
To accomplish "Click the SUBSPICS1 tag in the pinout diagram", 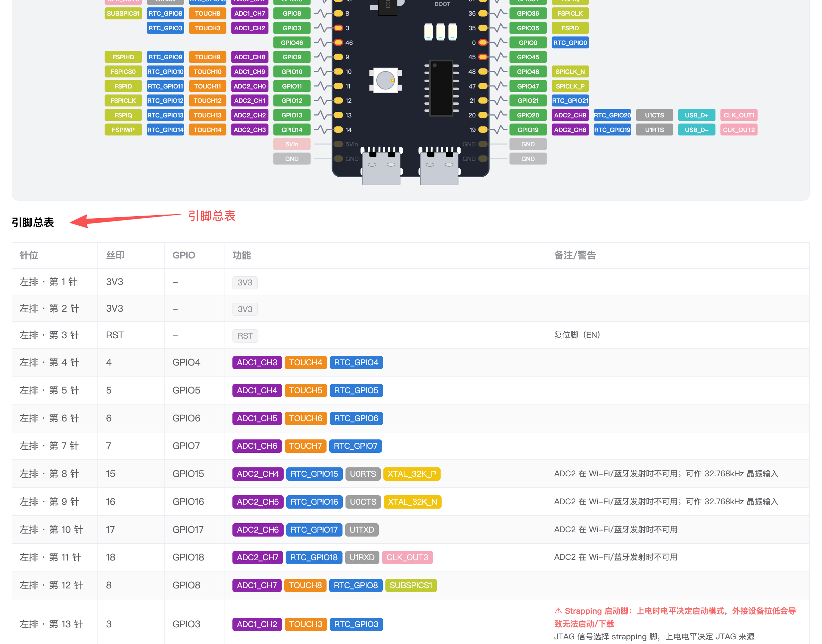I will click(x=123, y=14).
